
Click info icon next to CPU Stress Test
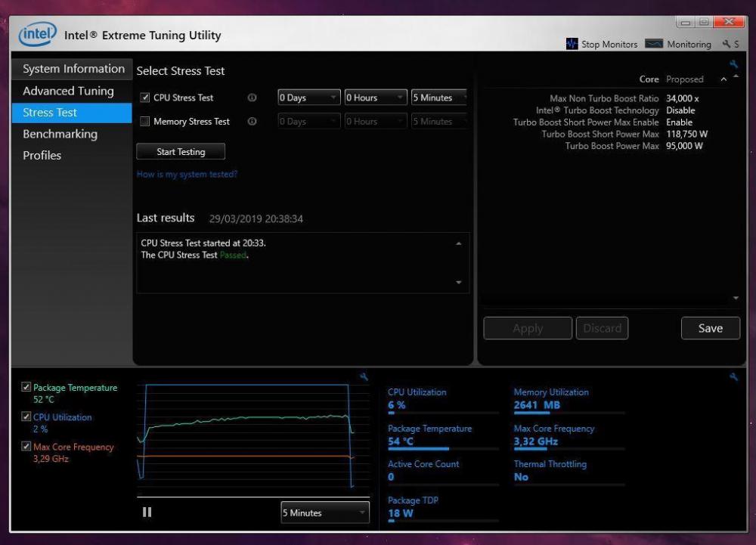pos(252,98)
